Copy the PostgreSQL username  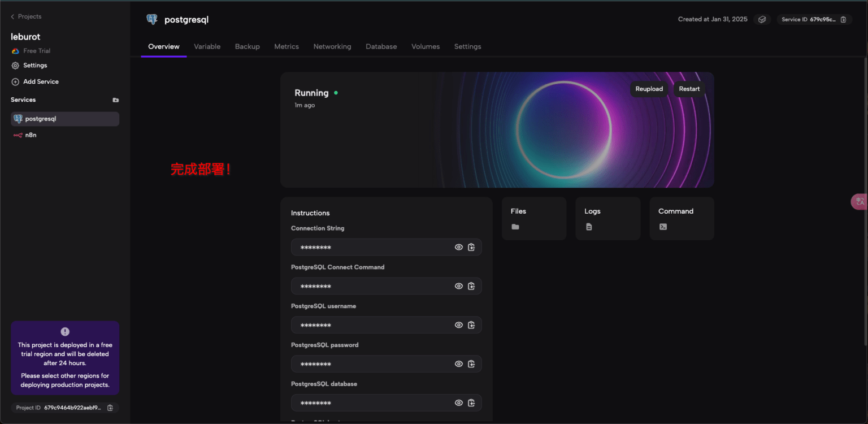(471, 325)
